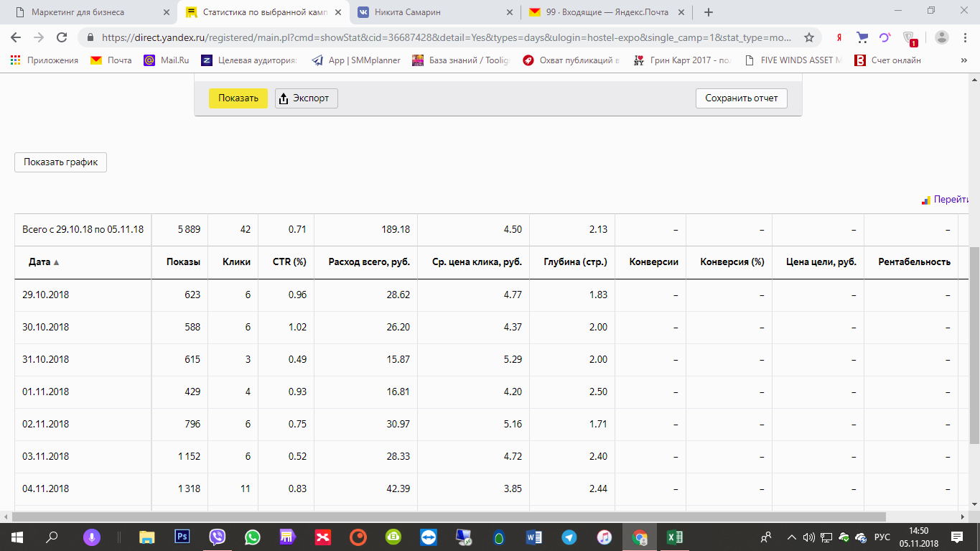
Task: Open Viber from the taskbar
Action: point(218,537)
